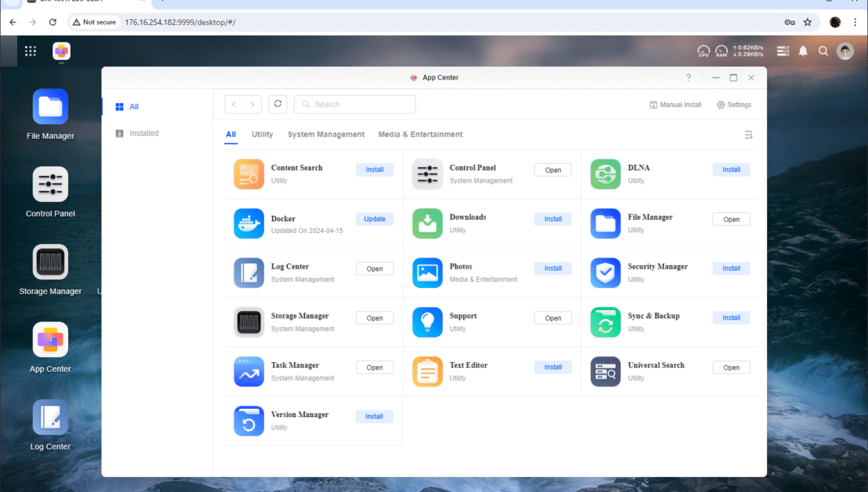Focus the App Center search field
The height and width of the screenshot is (492, 868).
(x=355, y=104)
